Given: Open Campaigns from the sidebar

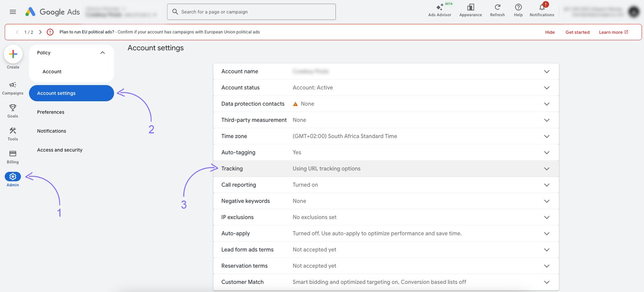Looking at the screenshot, I should [13, 85].
